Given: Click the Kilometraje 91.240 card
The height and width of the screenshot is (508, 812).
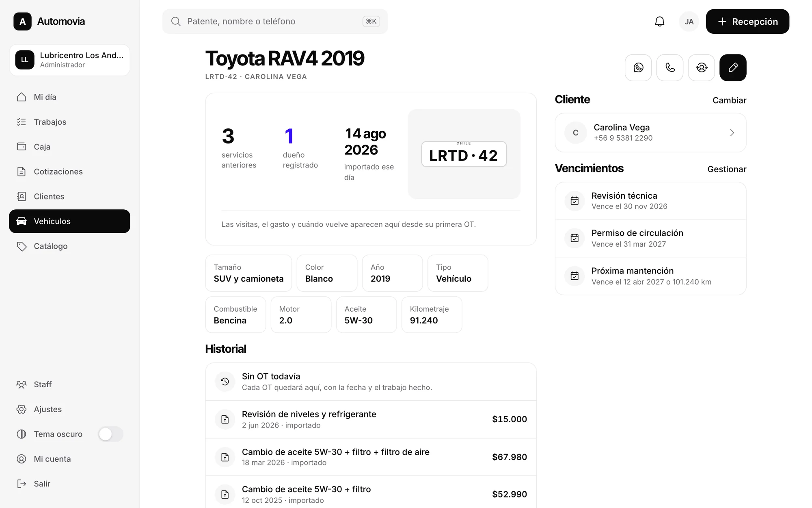Looking at the screenshot, I should pos(432,315).
